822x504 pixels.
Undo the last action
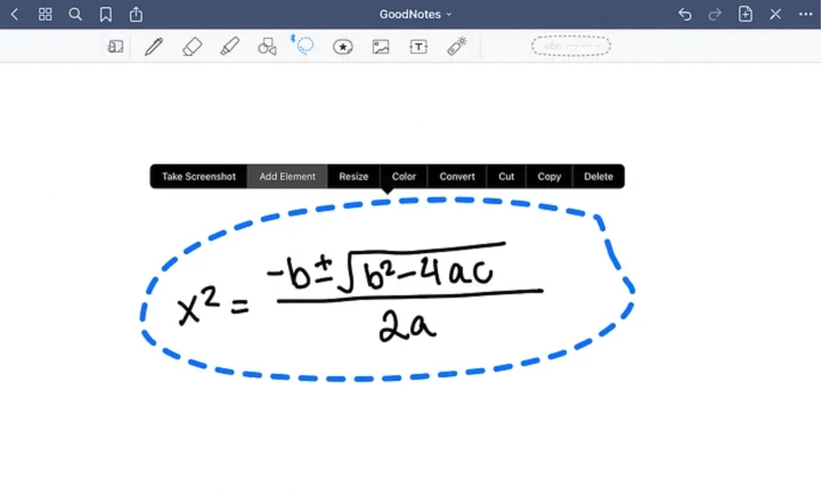click(x=685, y=14)
